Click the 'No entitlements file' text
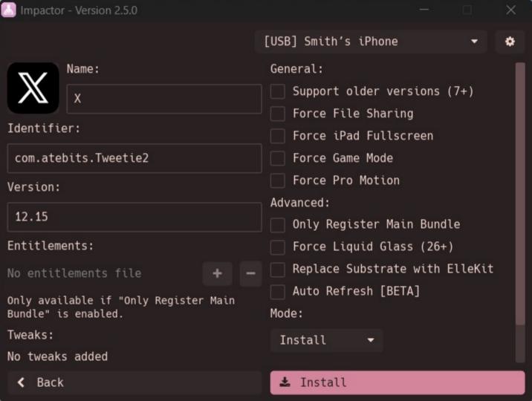Image resolution: width=532 pixels, height=401 pixels. coord(74,273)
